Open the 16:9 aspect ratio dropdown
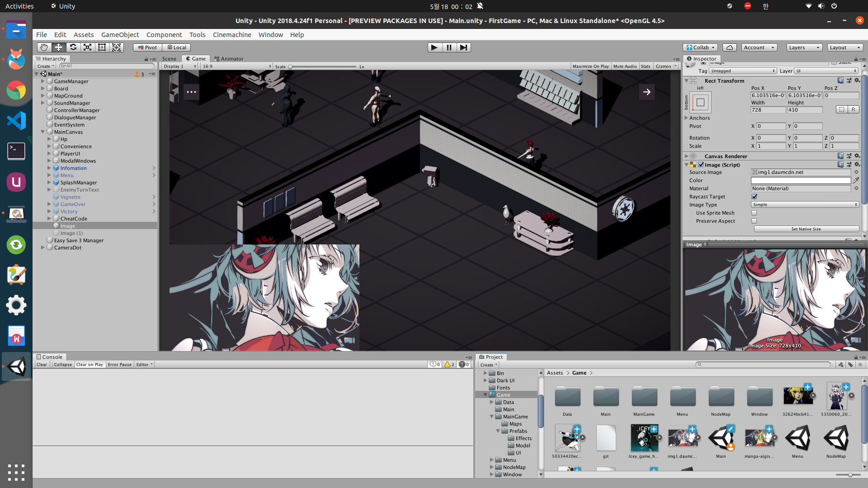Image resolution: width=868 pixels, height=488 pixels. [237, 66]
